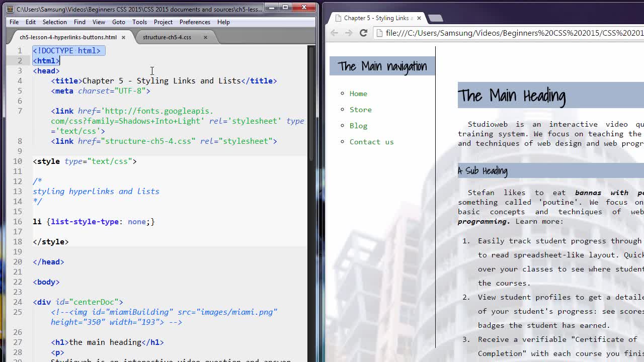
Task: Click the browser Back arrow
Action: click(334, 33)
